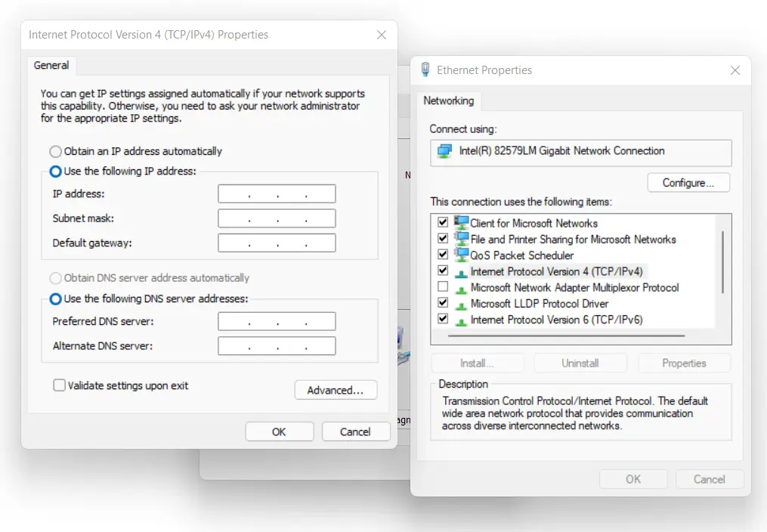Uncheck QoS Packet Scheduler checkbox

coord(443,254)
